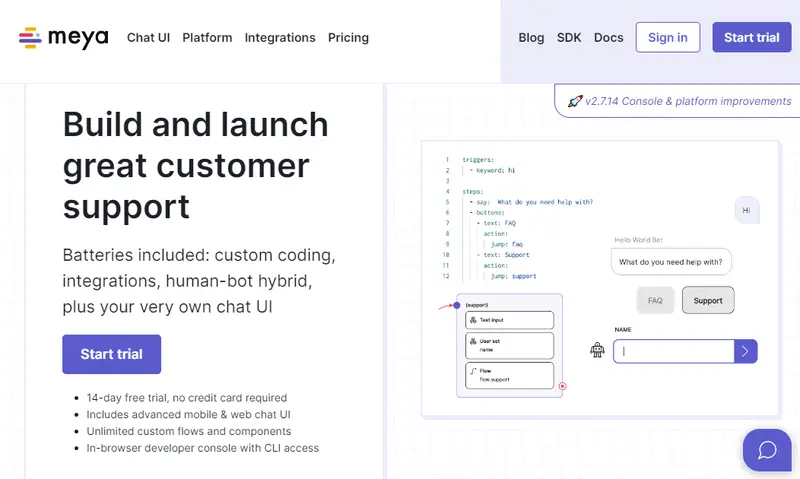This screenshot has width=800, height=479.
Task: Click the Sign in button
Action: [x=667, y=38]
